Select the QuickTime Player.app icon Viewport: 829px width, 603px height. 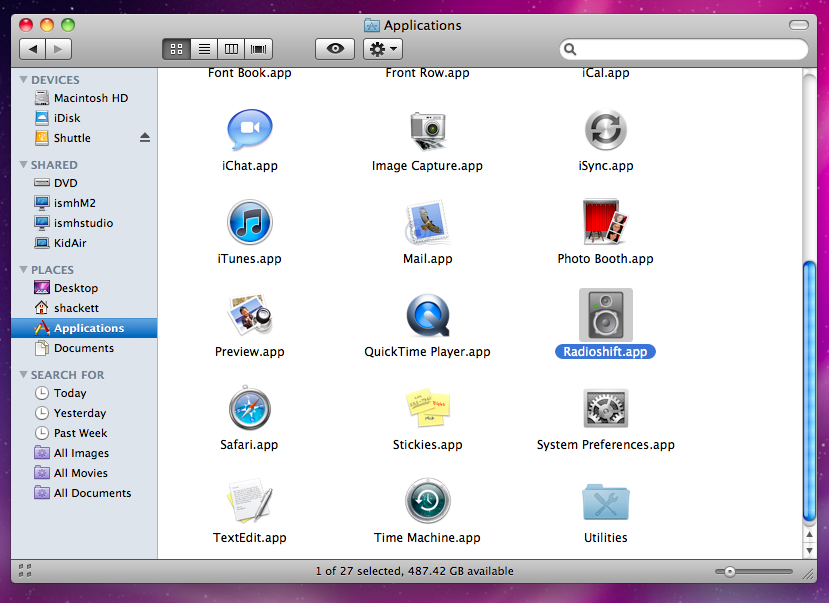coord(428,316)
